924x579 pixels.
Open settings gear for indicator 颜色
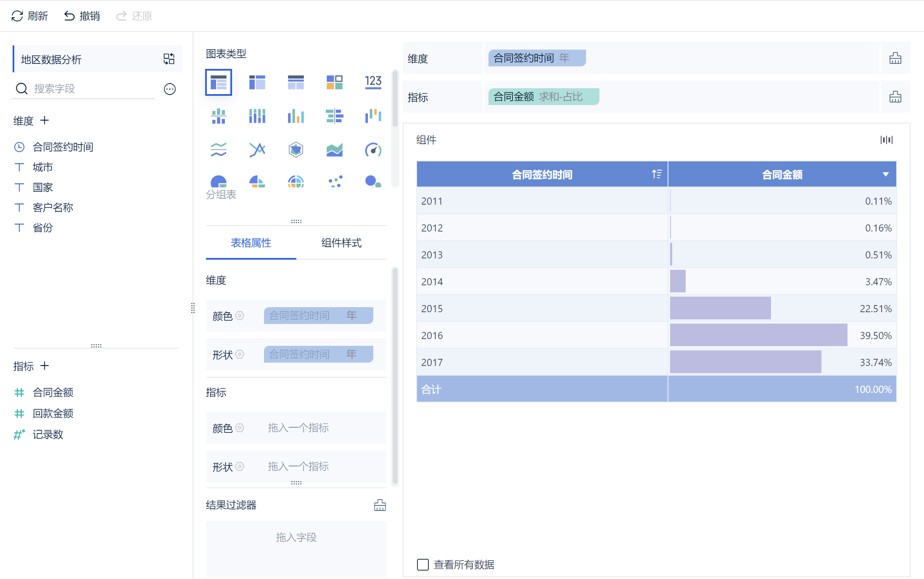[x=240, y=428]
